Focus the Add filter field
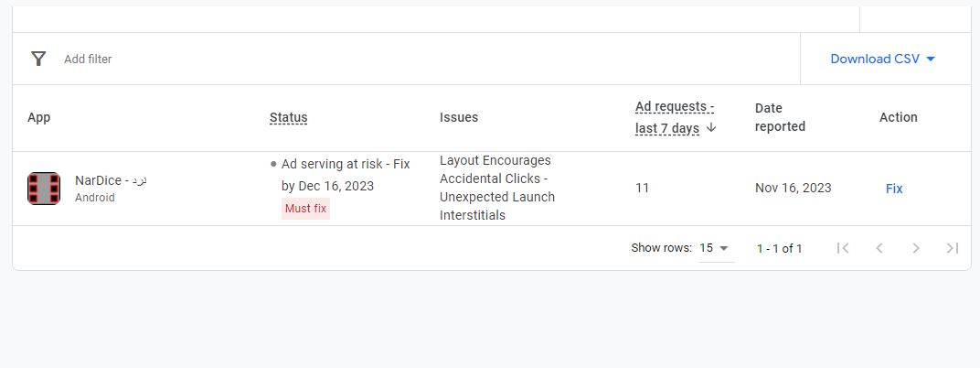Viewport: 980px width, 368px height. [88, 59]
